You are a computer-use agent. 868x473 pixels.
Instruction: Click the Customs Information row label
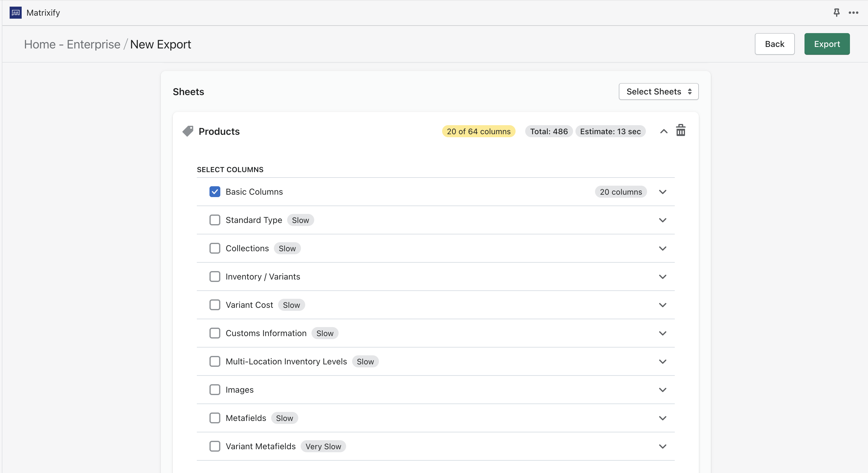click(x=266, y=333)
